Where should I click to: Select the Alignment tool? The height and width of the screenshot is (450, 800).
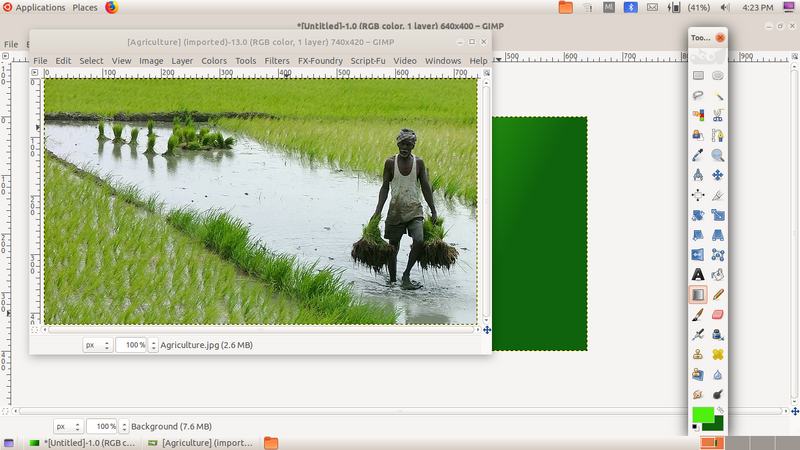(x=698, y=195)
